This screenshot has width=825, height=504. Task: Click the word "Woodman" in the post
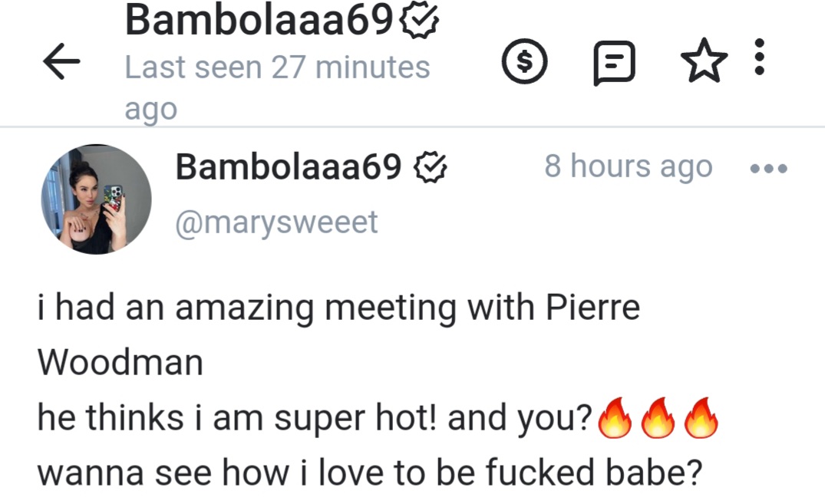(x=120, y=362)
